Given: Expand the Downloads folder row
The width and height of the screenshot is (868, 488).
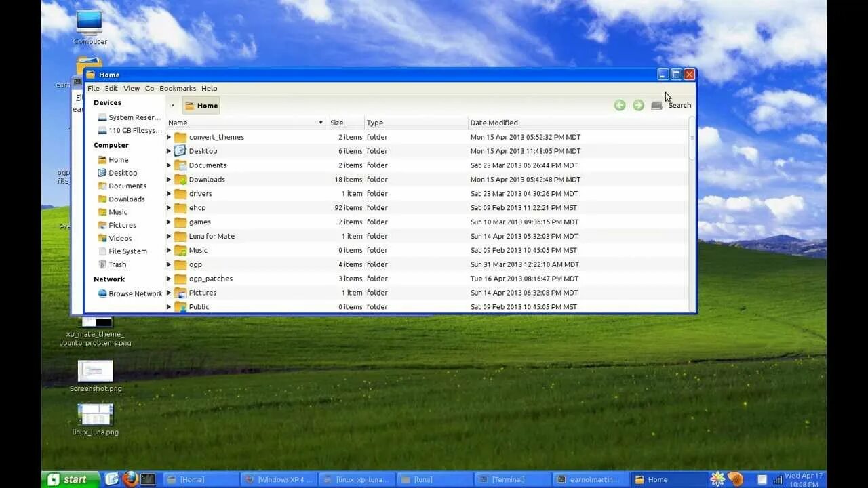Looking at the screenshot, I should (169, 180).
